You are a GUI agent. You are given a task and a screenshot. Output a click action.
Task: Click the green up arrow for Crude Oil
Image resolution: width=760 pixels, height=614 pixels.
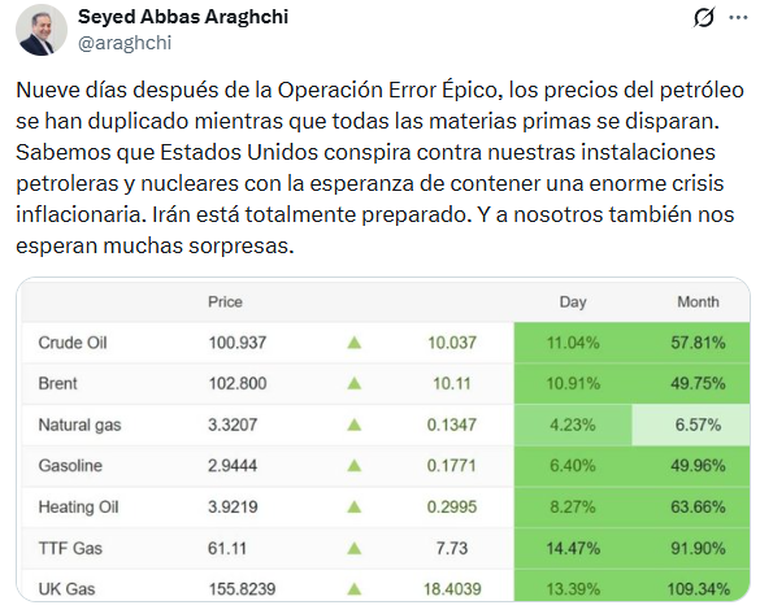click(354, 343)
